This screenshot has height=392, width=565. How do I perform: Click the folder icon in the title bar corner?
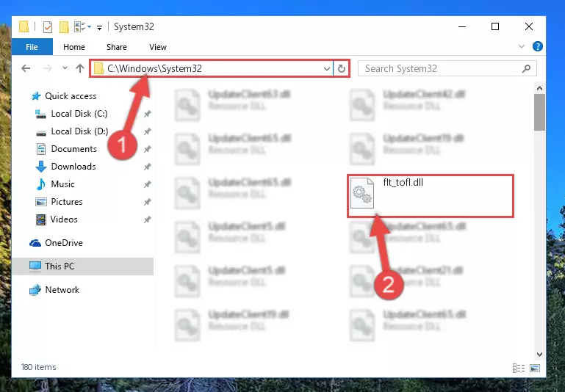[x=24, y=26]
